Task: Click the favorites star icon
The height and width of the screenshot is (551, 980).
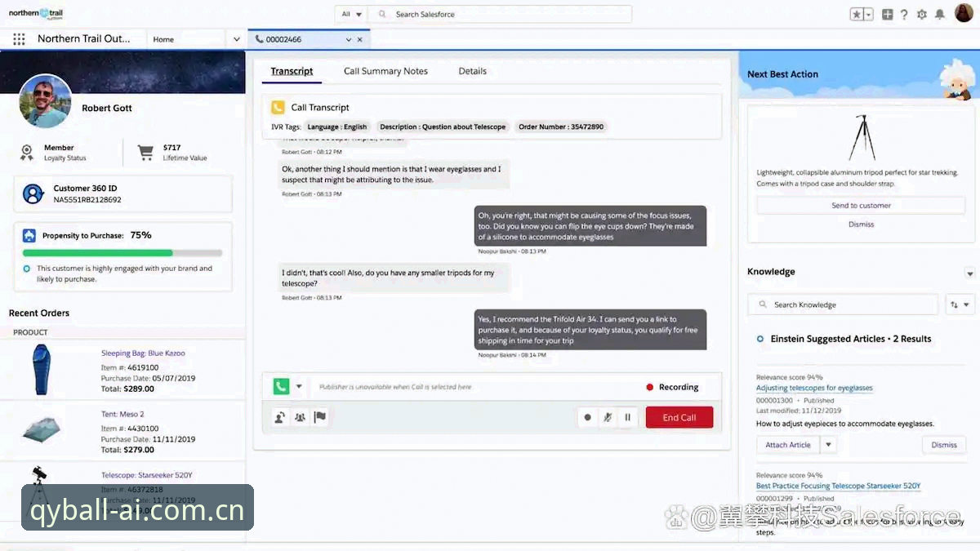Action: pos(857,15)
